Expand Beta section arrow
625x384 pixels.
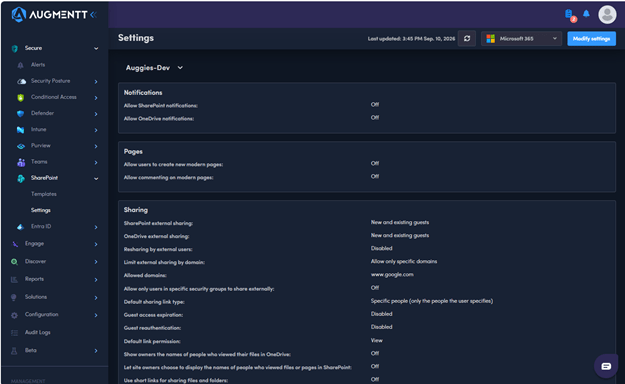pyautogui.click(x=96, y=351)
